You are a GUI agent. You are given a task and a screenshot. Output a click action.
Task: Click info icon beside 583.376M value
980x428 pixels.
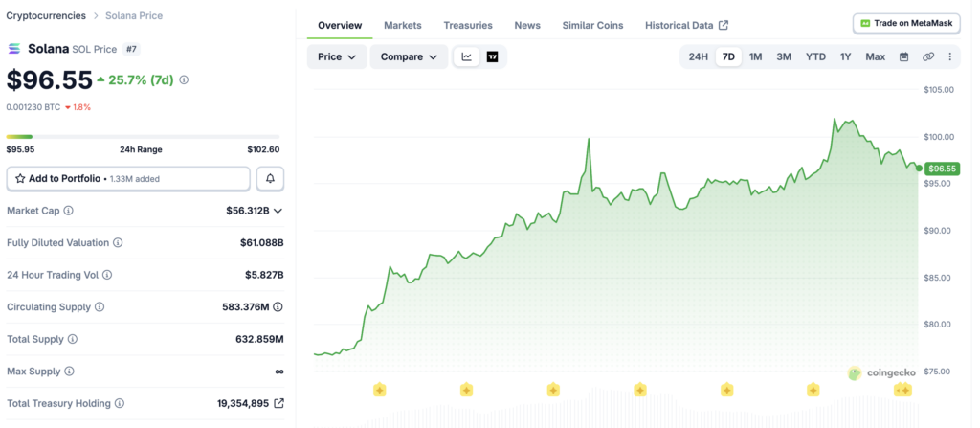[x=278, y=306]
